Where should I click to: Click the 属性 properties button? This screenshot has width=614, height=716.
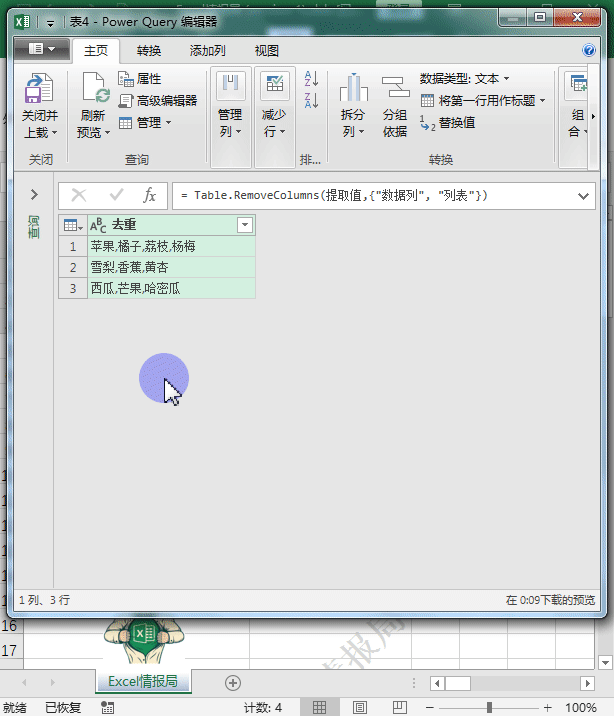[140, 79]
